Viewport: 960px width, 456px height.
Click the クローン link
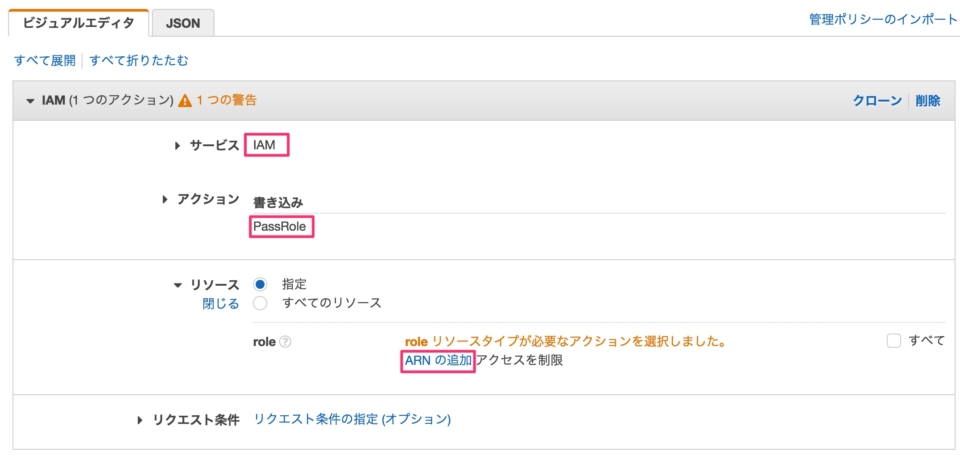[877, 101]
